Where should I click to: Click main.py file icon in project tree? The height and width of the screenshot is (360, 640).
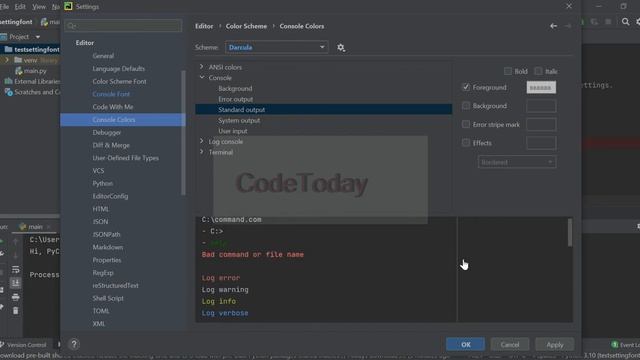[19, 71]
